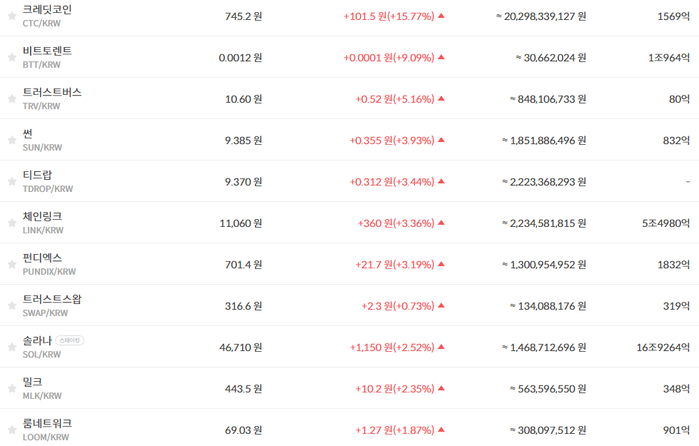Select the 비트토렌트 coin name
The height and width of the screenshot is (446, 699).
[47, 51]
